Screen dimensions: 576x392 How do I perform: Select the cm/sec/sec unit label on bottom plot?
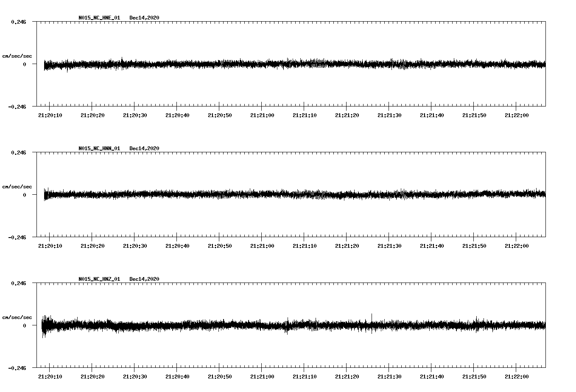click(17, 316)
